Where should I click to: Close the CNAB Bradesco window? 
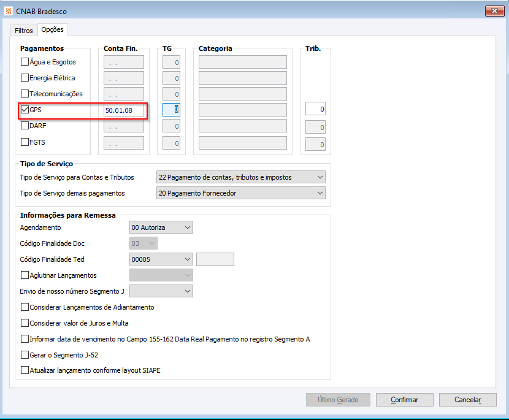point(494,10)
